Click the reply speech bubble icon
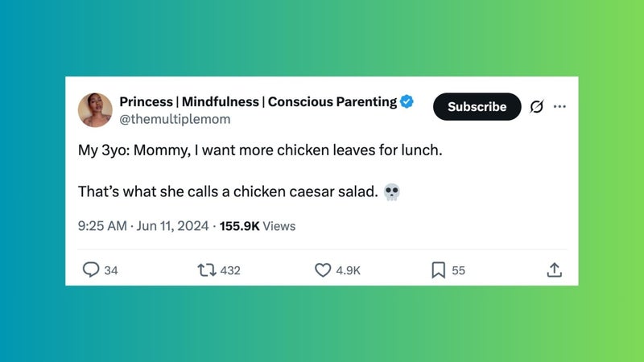This screenshot has width=644, height=362. coord(91,270)
